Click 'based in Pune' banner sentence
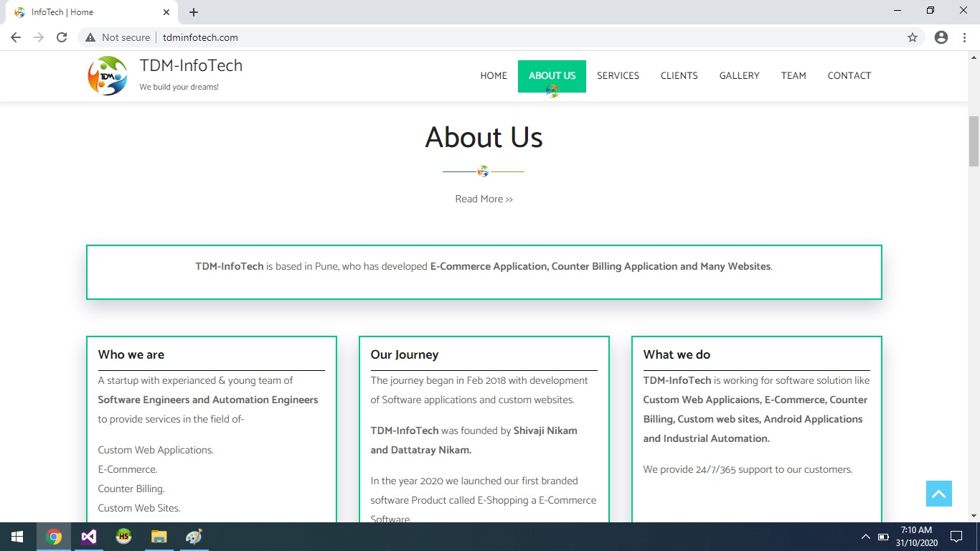This screenshot has height=551, width=980. [x=484, y=266]
